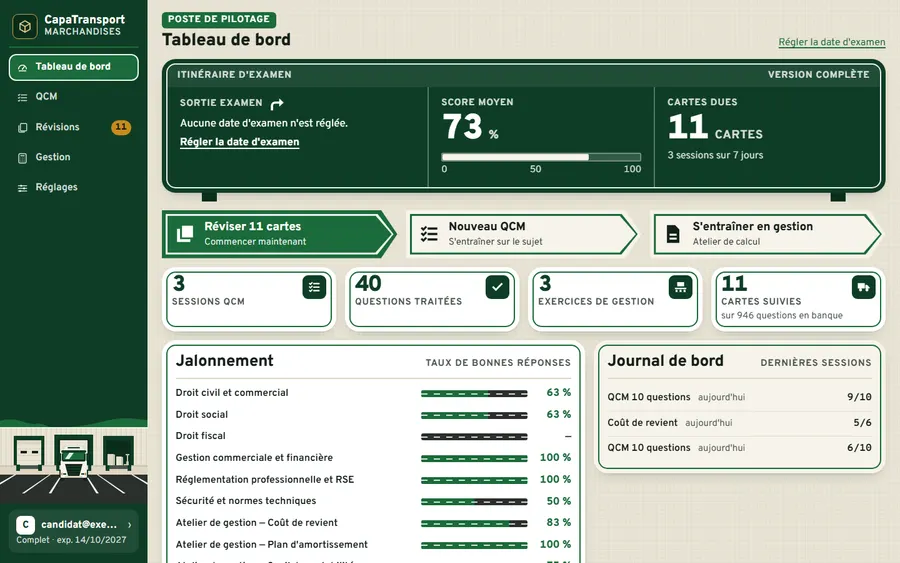Click the 11 Cartes suivies card
The height and width of the screenshot is (563, 900).
[798, 299]
